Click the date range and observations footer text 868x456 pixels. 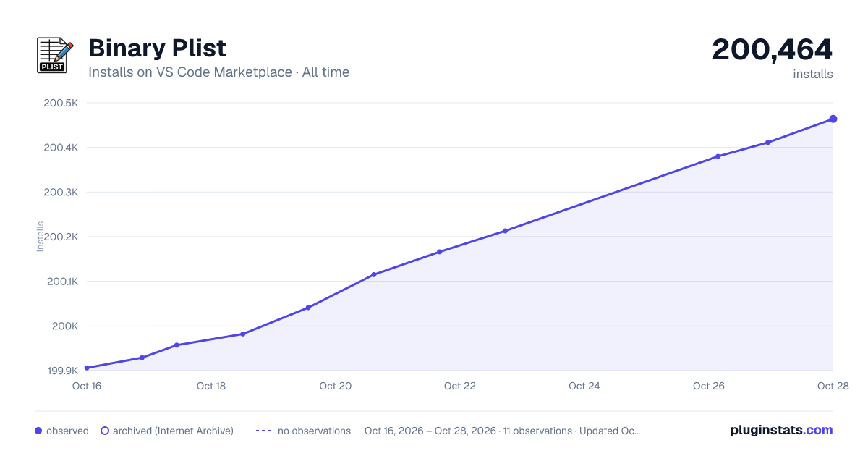tap(502, 431)
